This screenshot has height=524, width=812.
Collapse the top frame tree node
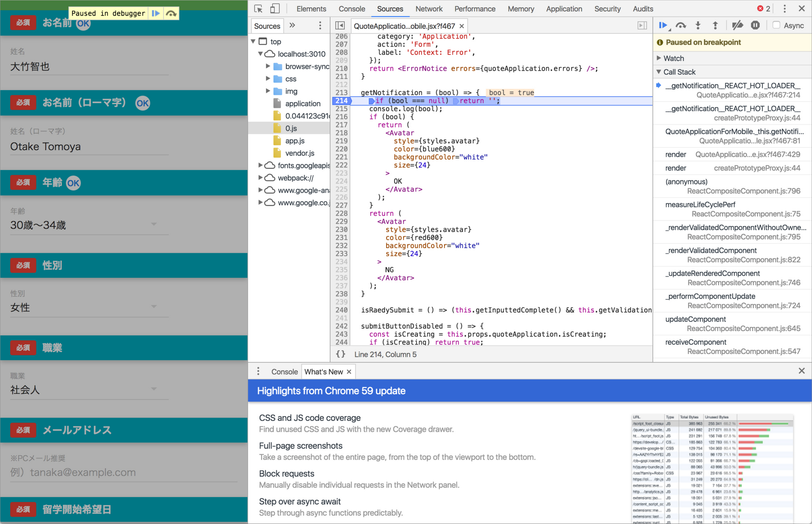click(x=253, y=41)
